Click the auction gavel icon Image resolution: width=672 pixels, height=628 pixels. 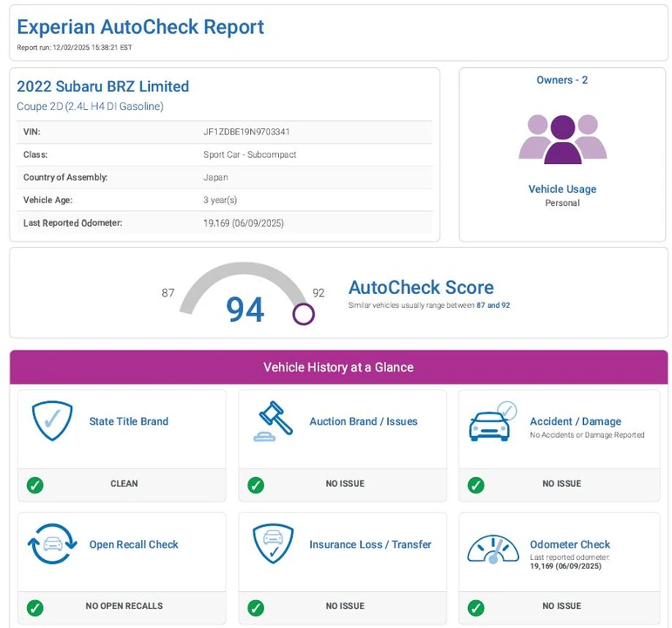tap(273, 420)
